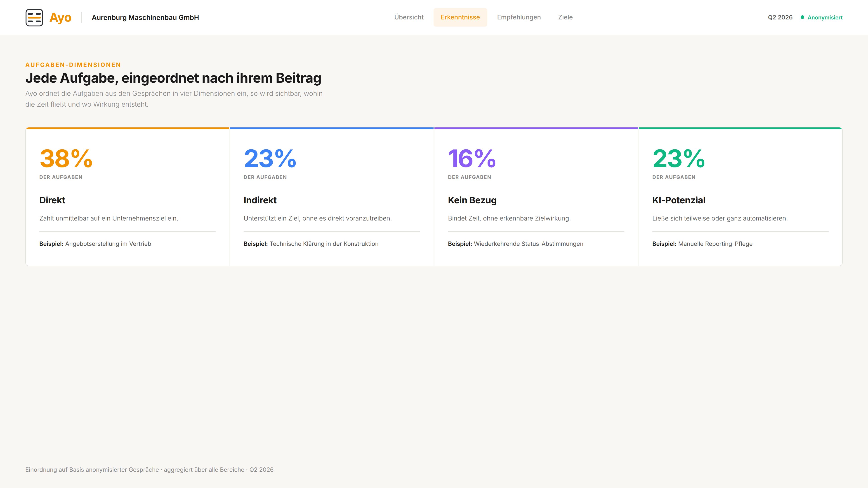Click the 38% value in the Direkt card

[x=66, y=158]
